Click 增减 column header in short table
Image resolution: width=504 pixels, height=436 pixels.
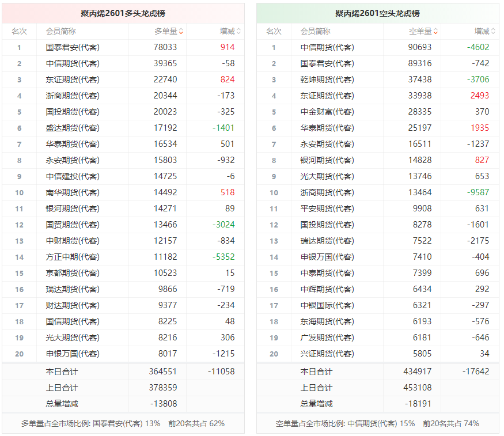[x=482, y=31]
